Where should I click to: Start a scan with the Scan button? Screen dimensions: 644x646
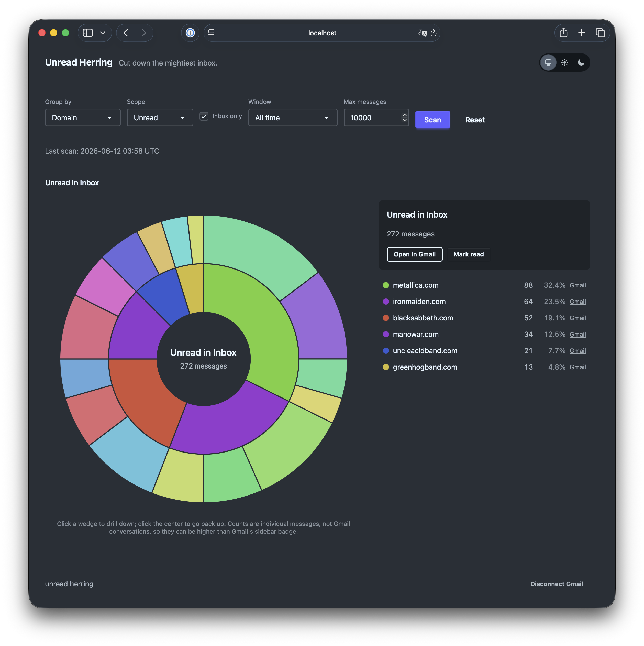[x=432, y=120]
